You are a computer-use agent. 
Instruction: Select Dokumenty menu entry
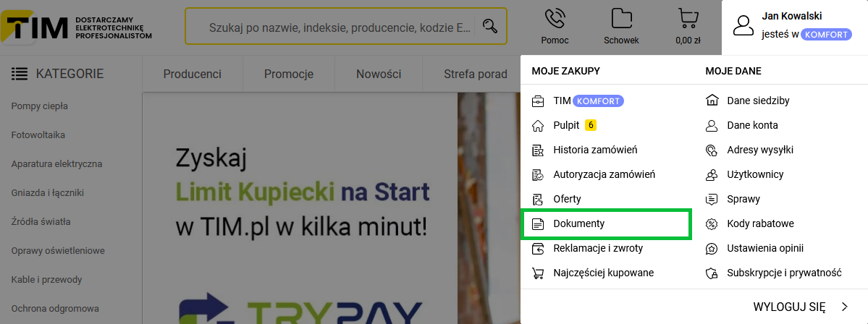(607, 224)
